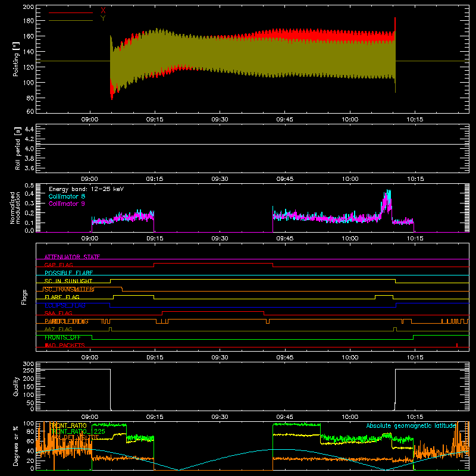The width and height of the screenshot is (476, 476).
Task: Click the Quality drop edge after 09:00
Action: [x=110, y=389]
